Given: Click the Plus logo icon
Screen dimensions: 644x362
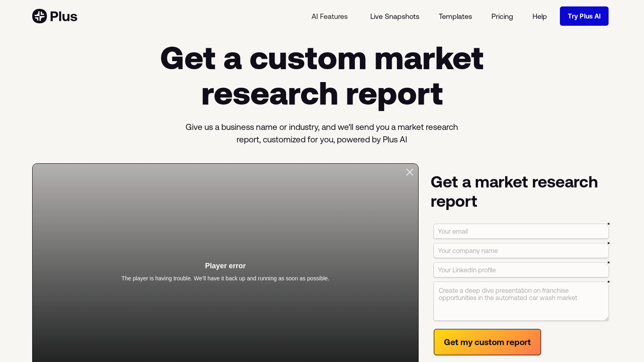Looking at the screenshot, I should [x=39, y=16].
